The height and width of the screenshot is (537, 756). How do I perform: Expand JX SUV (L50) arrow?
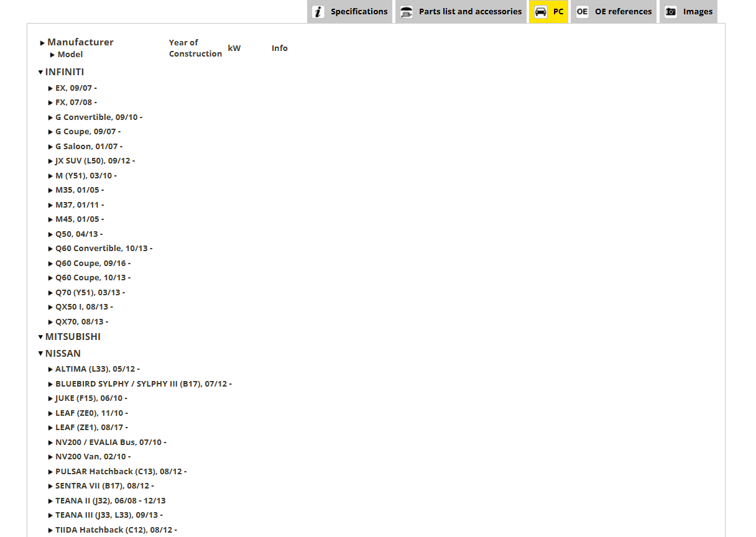(50, 161)
